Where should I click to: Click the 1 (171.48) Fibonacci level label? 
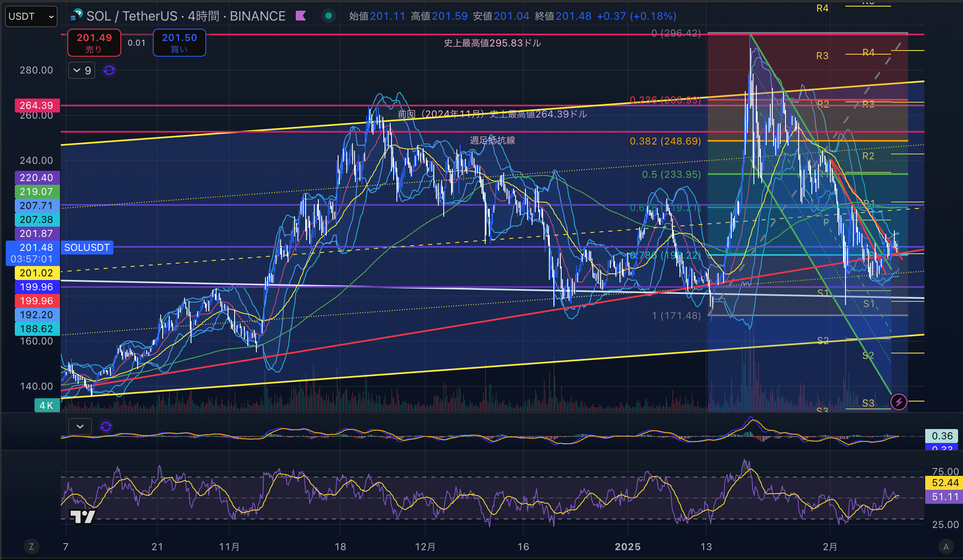pyautogui.click(x=676, y=316)
